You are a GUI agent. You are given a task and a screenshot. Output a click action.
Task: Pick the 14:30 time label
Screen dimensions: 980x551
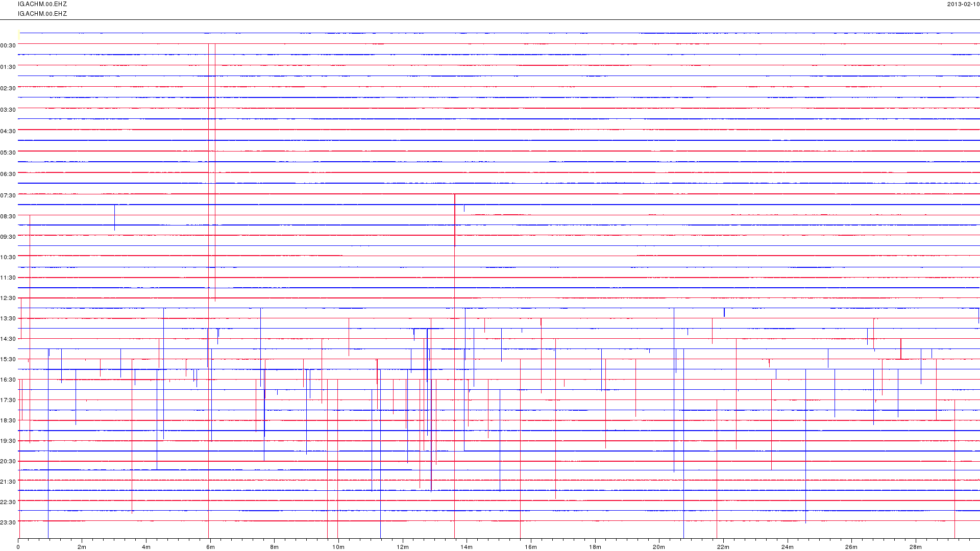8,339
